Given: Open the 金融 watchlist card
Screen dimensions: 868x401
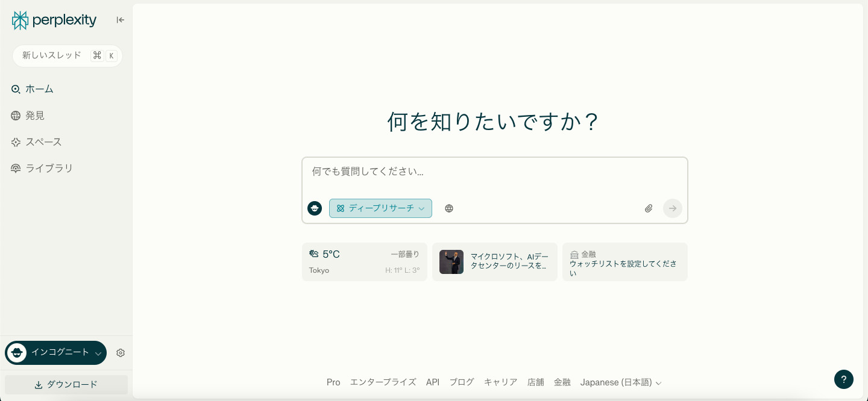Looking at the screenshot, I should click(625, 262).
